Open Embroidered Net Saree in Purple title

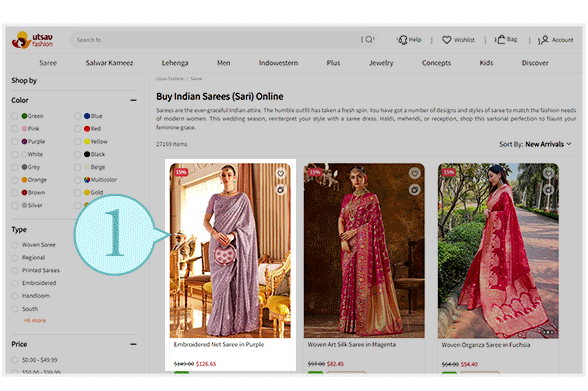219,345
